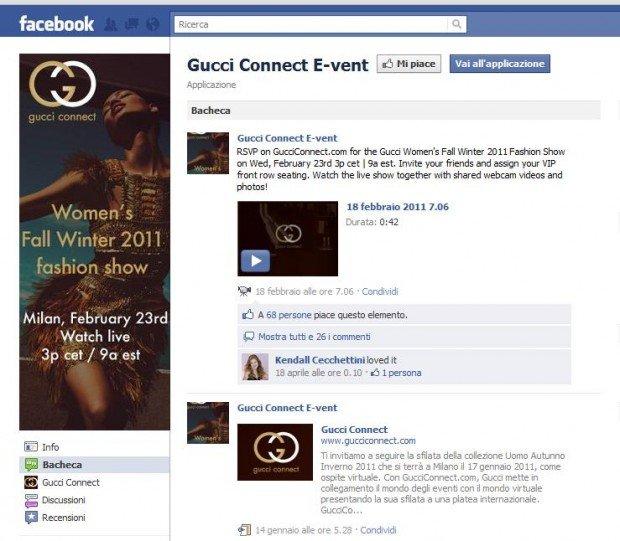Click the search magnifier icon

(456, 24)
